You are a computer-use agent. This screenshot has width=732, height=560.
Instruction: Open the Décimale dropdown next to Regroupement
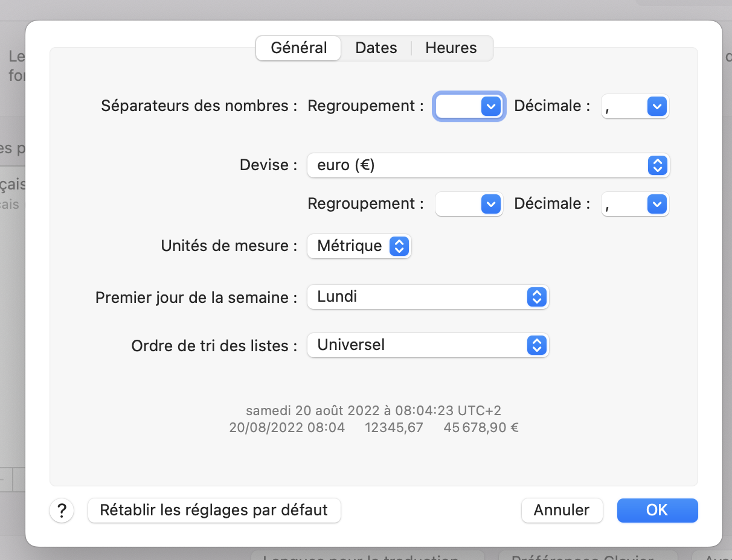click(635, 106)
